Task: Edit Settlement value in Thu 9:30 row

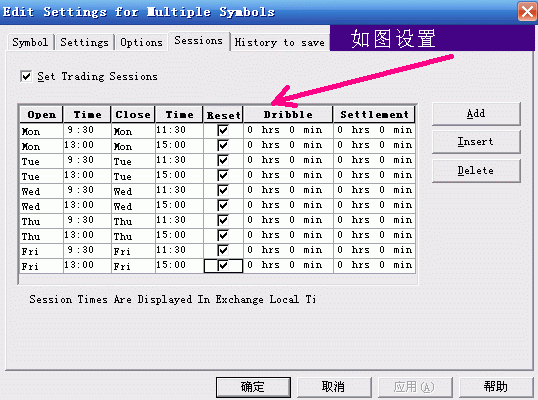Action: coord(374,220)
